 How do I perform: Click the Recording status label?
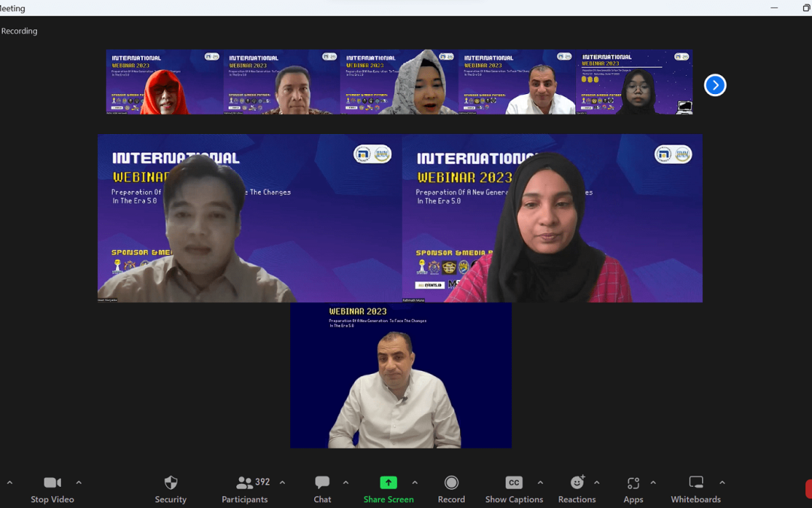20,31
